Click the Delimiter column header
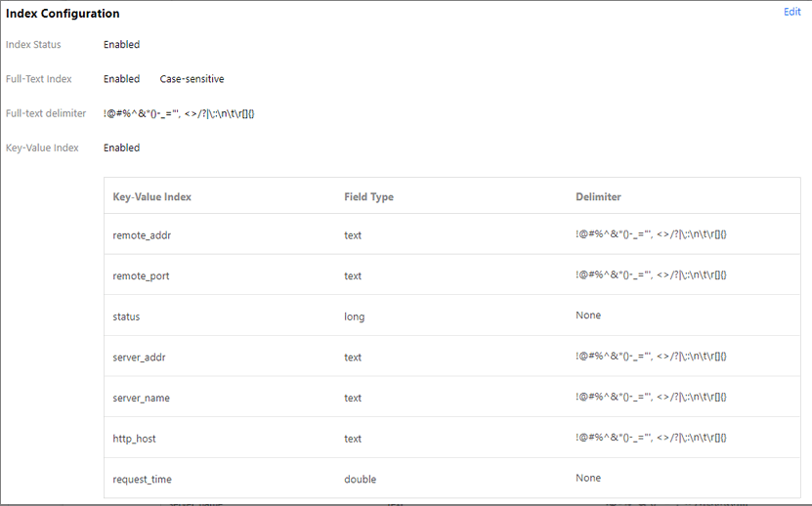The image size is (812, 506). 598,197
